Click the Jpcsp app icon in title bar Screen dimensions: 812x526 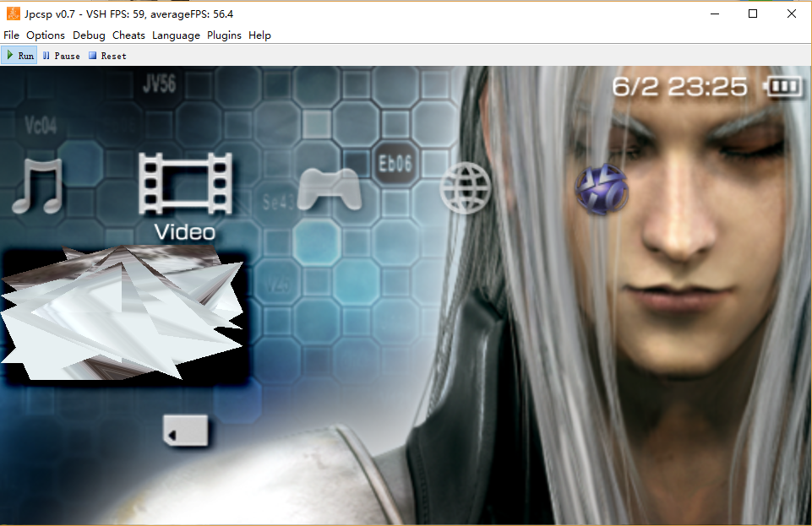[13, 14]
